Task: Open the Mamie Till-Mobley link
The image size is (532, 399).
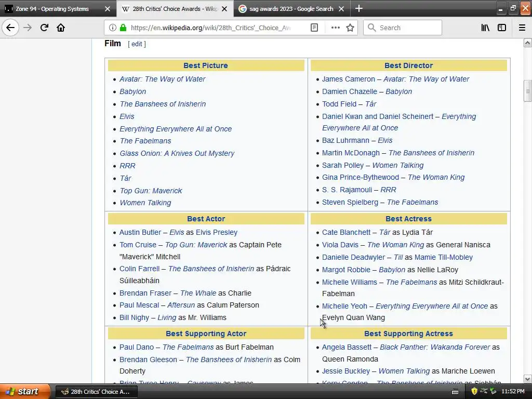Action: point(444,257)
